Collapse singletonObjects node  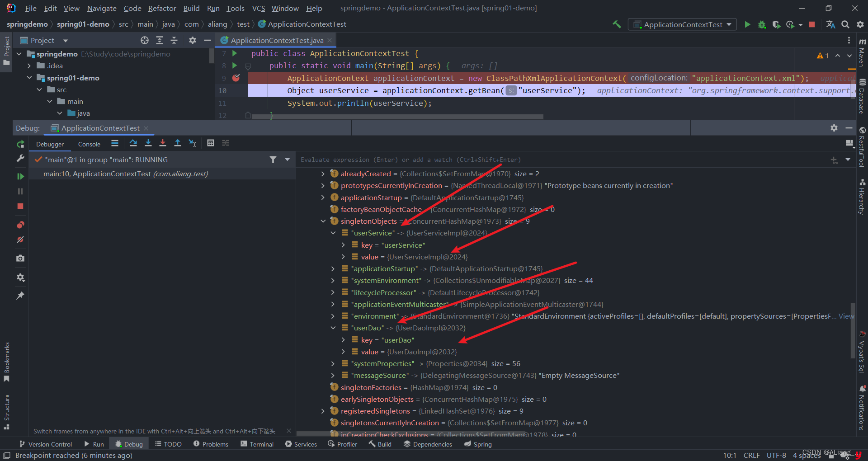323,221
